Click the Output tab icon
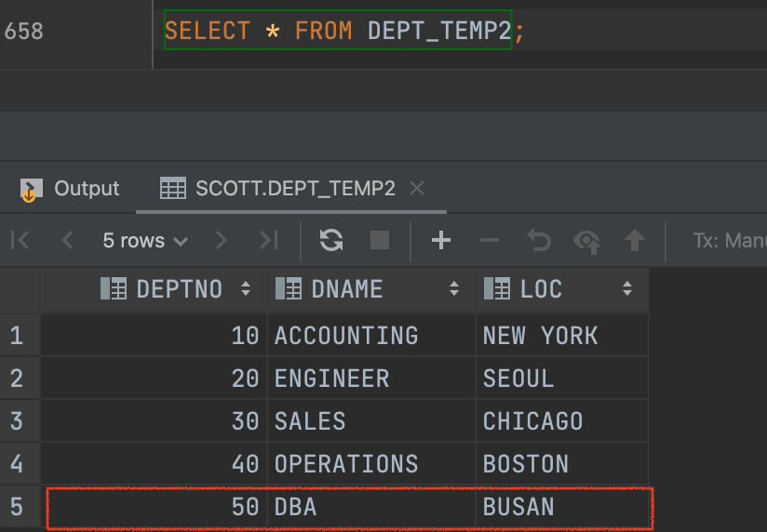This screenshot has width=767, height=532. 32,190
